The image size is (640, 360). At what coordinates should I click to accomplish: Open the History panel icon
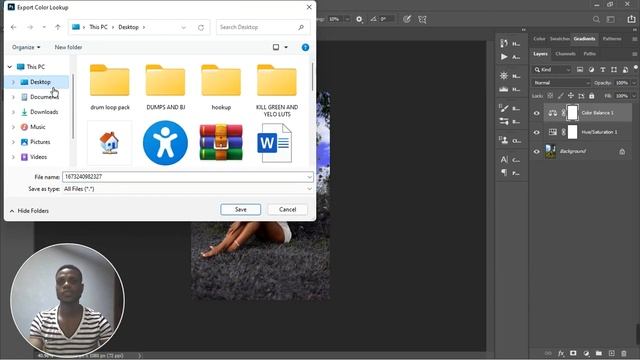tap(504, 43)
